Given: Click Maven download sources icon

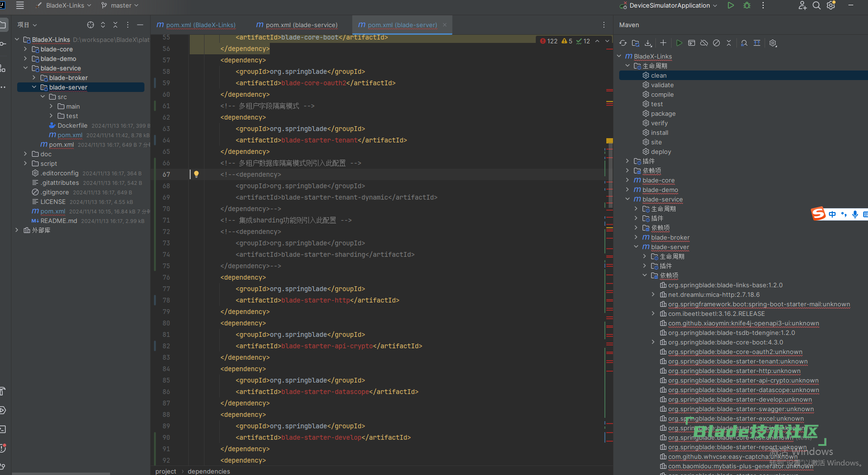Looking at the screenshot, I should click(x=648, y=43).
